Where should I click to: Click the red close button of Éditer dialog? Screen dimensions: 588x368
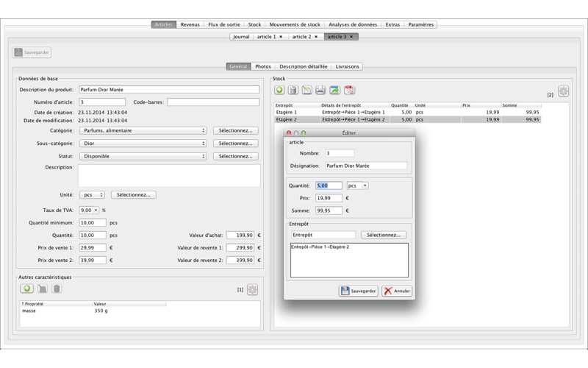(289, 133)
